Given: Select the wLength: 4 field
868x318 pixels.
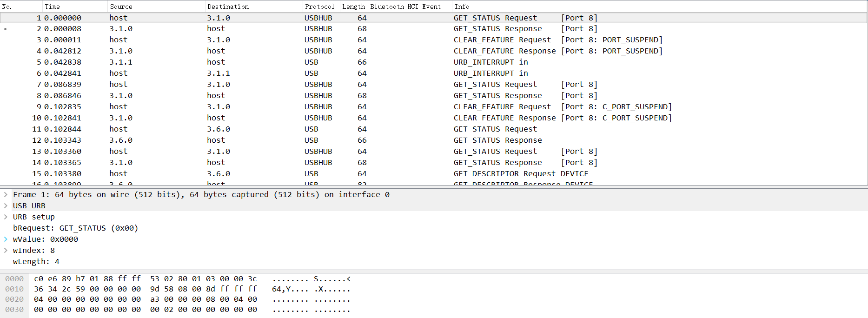Looking at the screenshot, I should click(x=36, y=262).
